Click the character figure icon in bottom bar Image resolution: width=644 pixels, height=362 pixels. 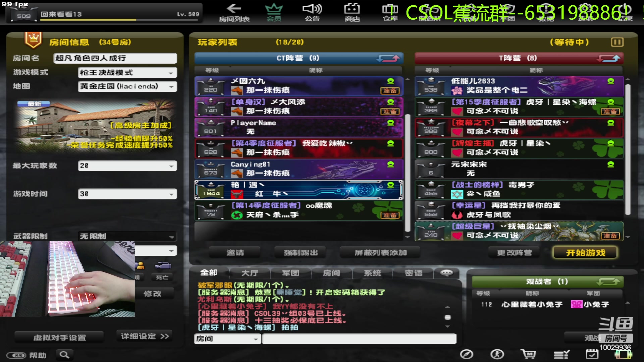pos(497,354)
